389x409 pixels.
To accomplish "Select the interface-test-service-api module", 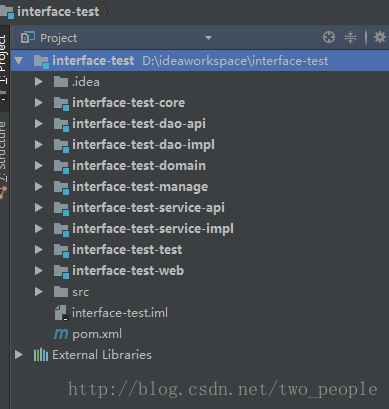I will pyautogui.click(x=148, y=208).
